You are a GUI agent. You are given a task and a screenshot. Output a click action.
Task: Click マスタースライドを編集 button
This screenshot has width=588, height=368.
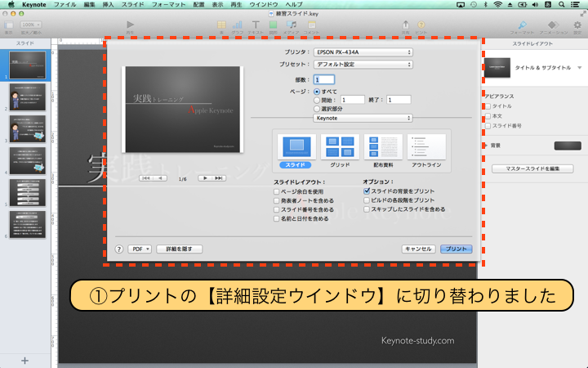532,168
